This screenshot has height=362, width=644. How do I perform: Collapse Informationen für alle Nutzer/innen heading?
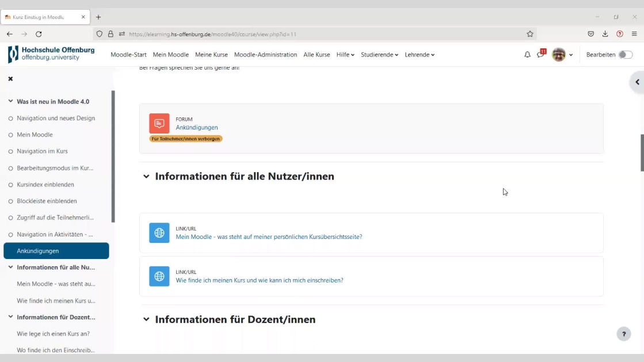(x=146, y=176)
